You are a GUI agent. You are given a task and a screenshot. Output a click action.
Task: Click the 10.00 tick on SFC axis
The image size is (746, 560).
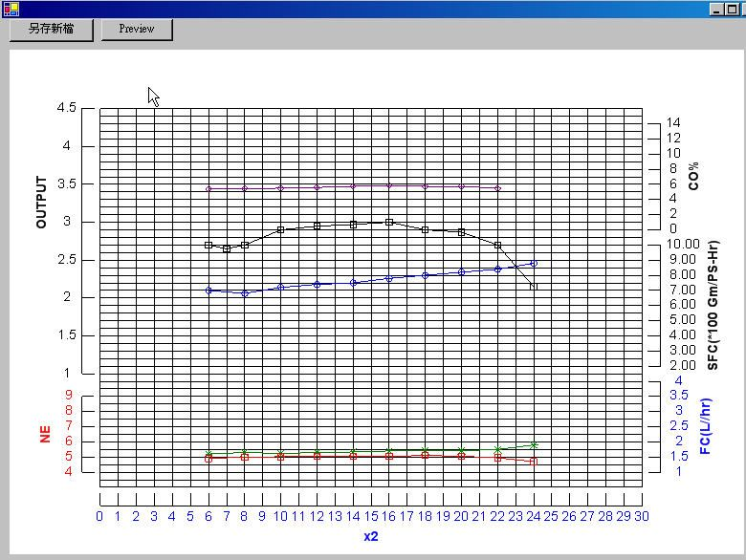tap(683, 244)
